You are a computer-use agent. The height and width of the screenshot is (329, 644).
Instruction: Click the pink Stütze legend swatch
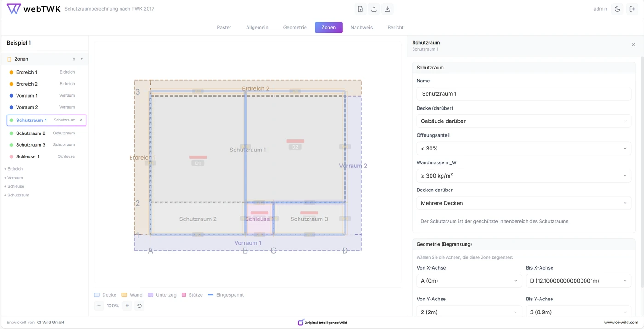[184, 295]
